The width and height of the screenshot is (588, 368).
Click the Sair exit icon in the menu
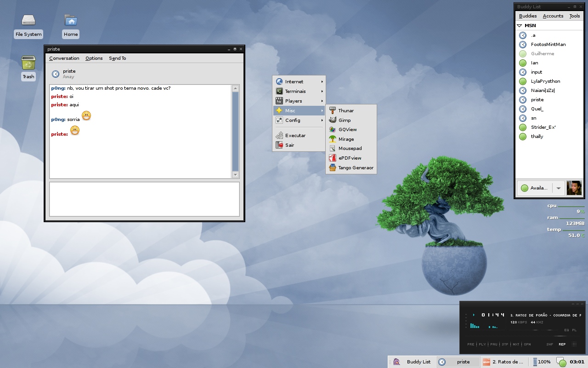pos(279,145)
